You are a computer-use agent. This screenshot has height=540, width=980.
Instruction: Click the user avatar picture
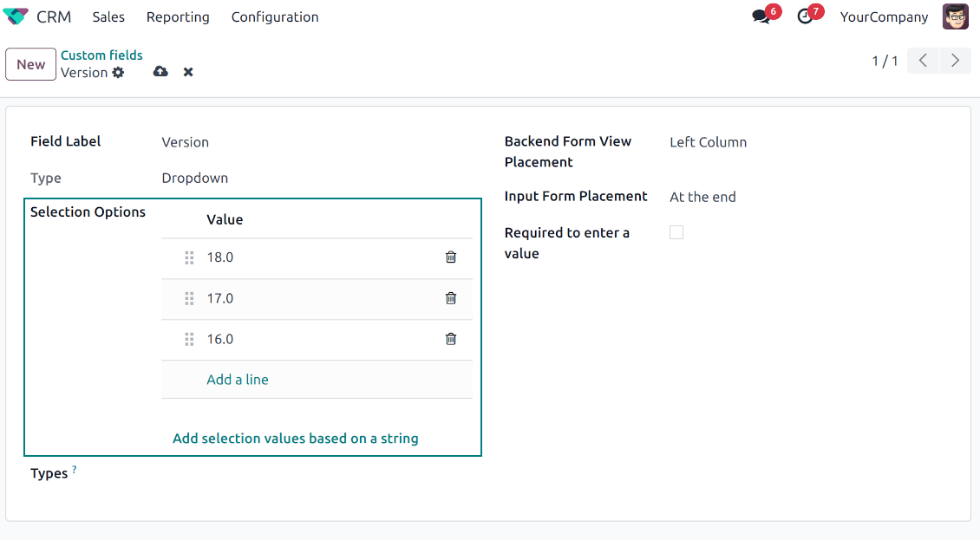coord(955,17)
